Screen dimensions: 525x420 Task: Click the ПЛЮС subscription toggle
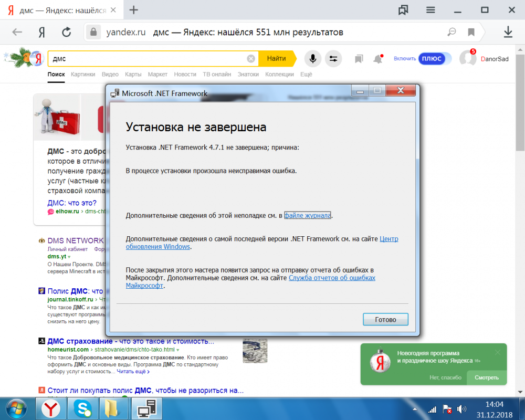point(432,59)
